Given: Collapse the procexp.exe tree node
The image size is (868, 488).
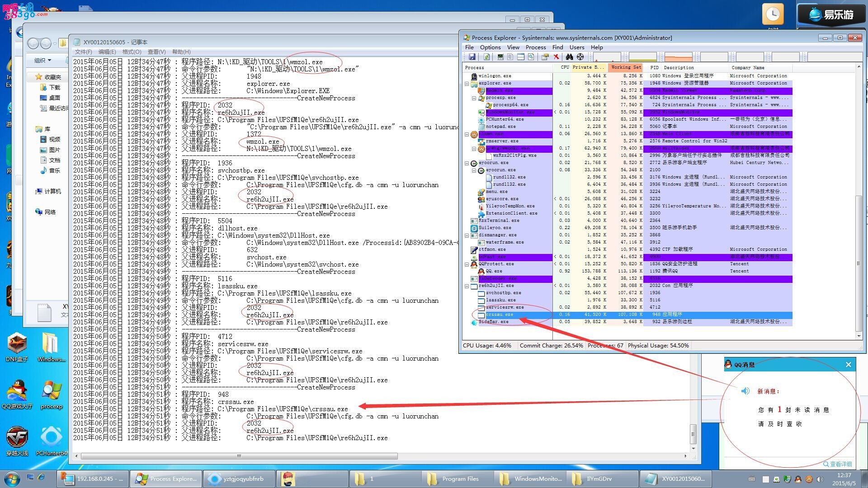Looking at the screenshot, I should [474, 98].
